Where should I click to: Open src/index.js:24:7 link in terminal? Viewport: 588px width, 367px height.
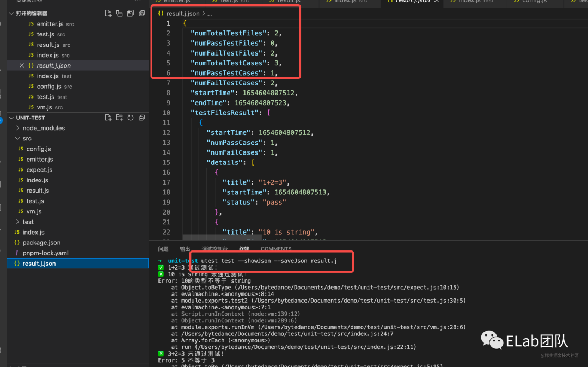coord(287,334)
